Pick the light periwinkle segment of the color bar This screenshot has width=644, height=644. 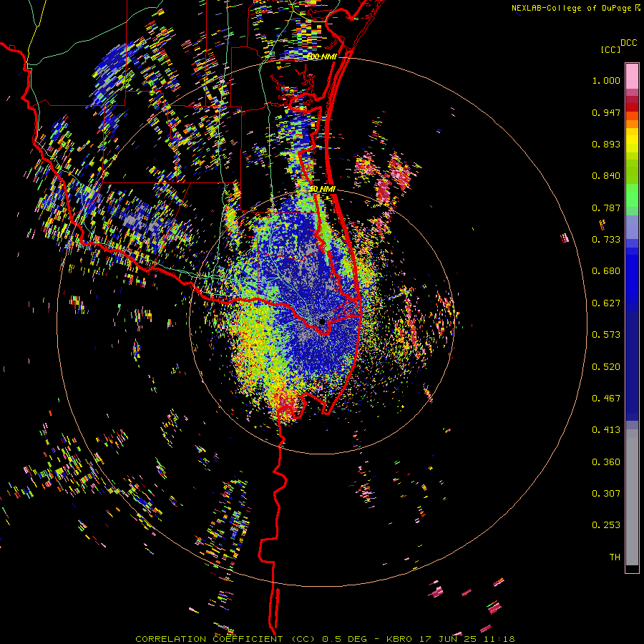[632, 228]
